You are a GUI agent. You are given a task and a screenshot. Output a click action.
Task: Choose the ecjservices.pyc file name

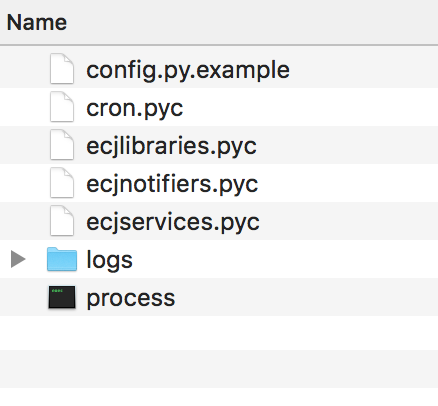(173, 222)
